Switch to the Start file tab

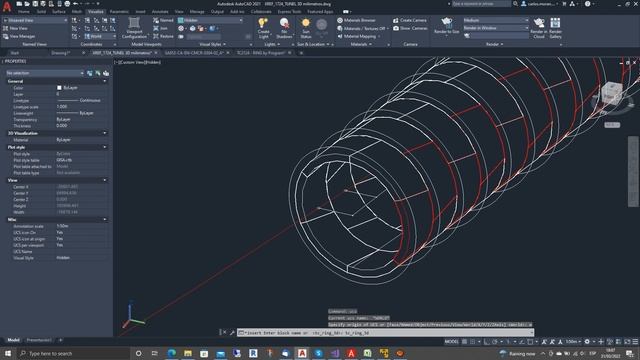(x=15, y=53)
